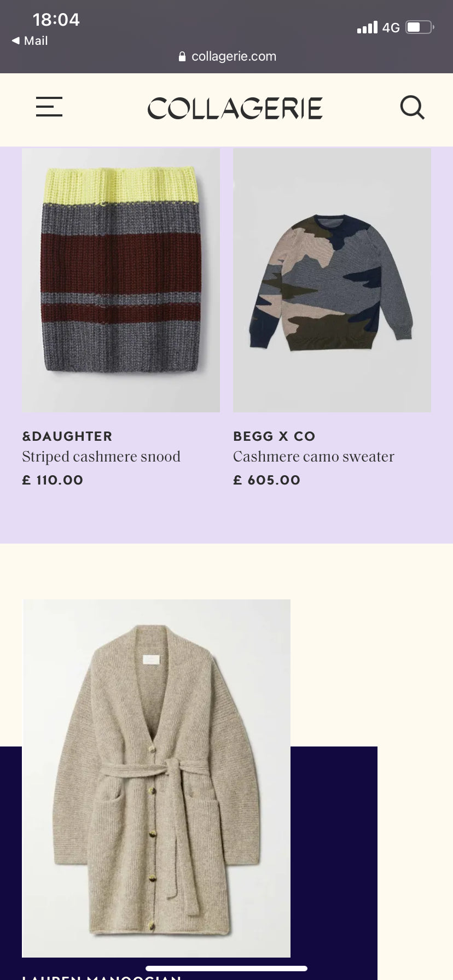Open the camo sweater product image

click(x=332, y=280)
